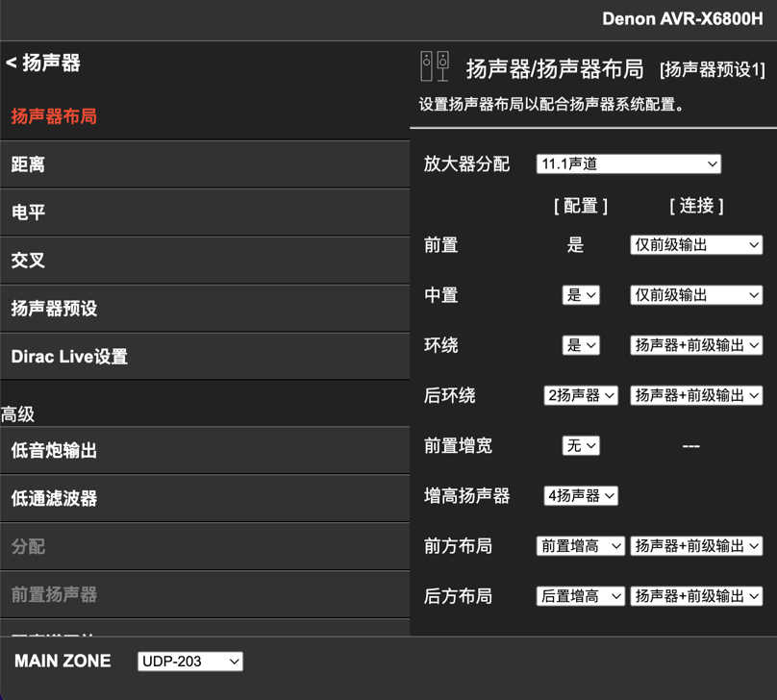Open 前方布局 前置增高 dropdown

(x=580, y=546)
